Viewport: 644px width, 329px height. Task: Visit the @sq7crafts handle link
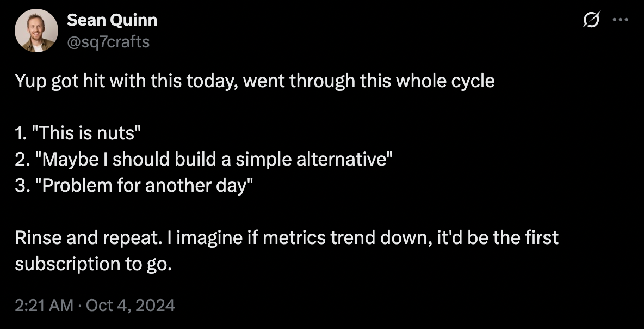pyautogui.click(x=108, y=41)
